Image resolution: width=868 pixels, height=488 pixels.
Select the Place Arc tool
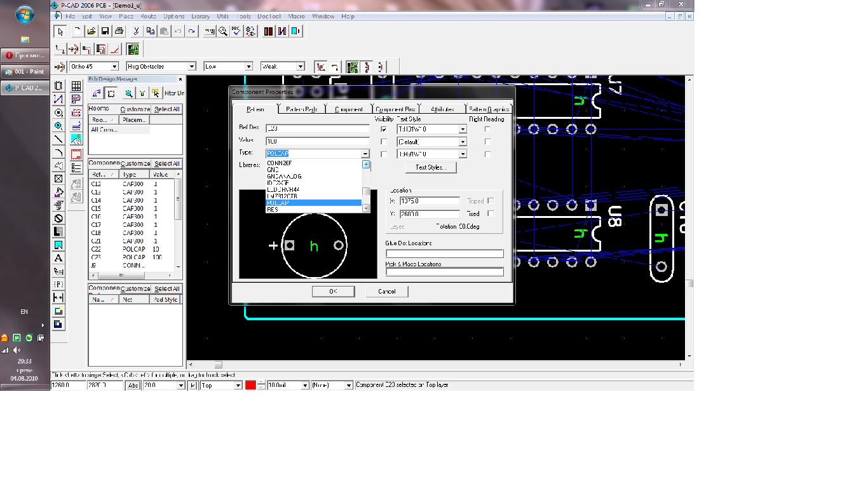pyautogui.click(x=58, y=152)
